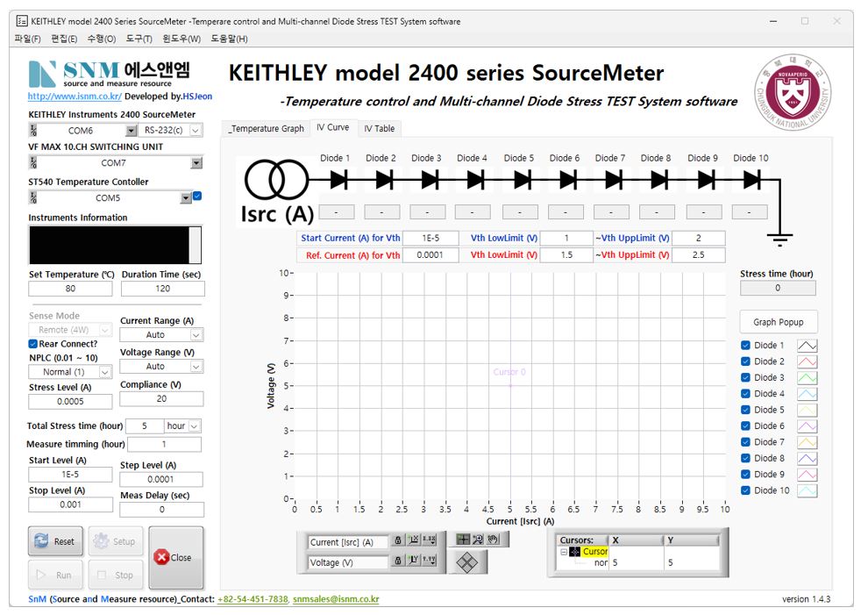Uncheck the Rear Connect checkbox
Screen dimensions: 868x615
33,344
